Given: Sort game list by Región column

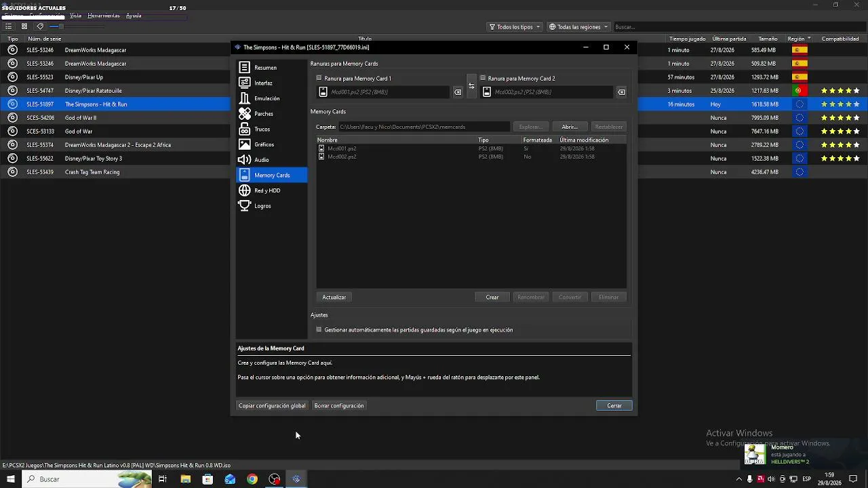Looking at the screenshot, I should click(x=800, y=39).
